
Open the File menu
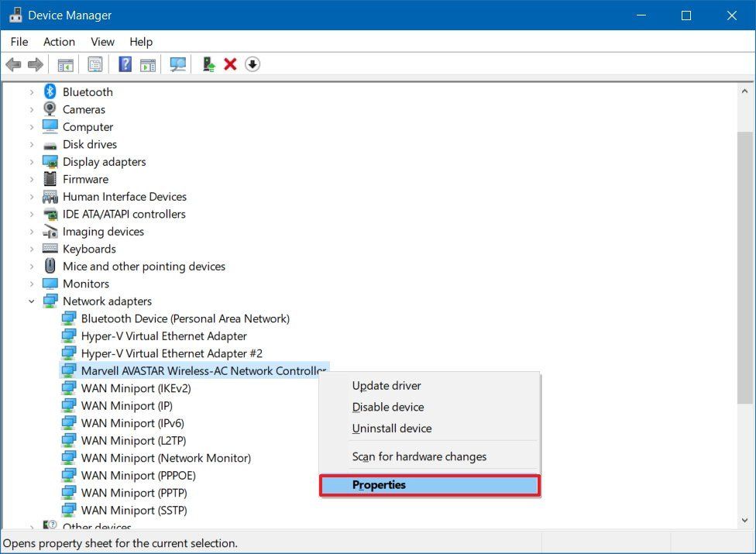(x=19, y=42)
